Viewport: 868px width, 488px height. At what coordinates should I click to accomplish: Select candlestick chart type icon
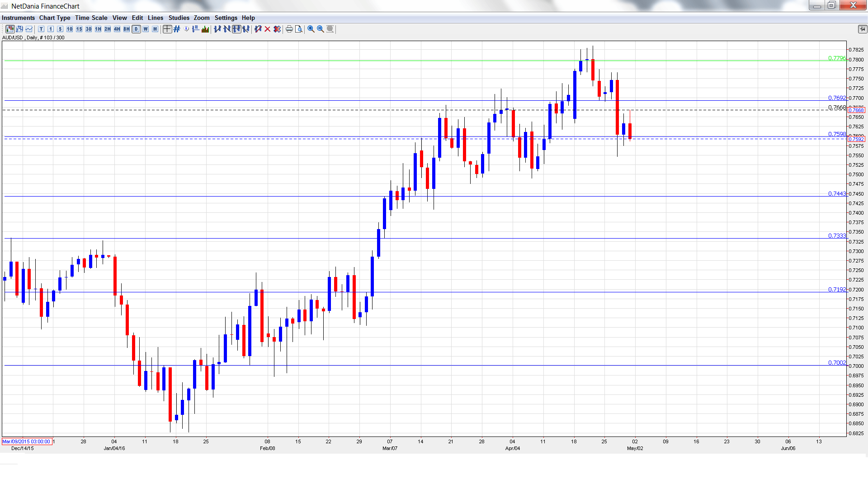(x=10, y=29)
